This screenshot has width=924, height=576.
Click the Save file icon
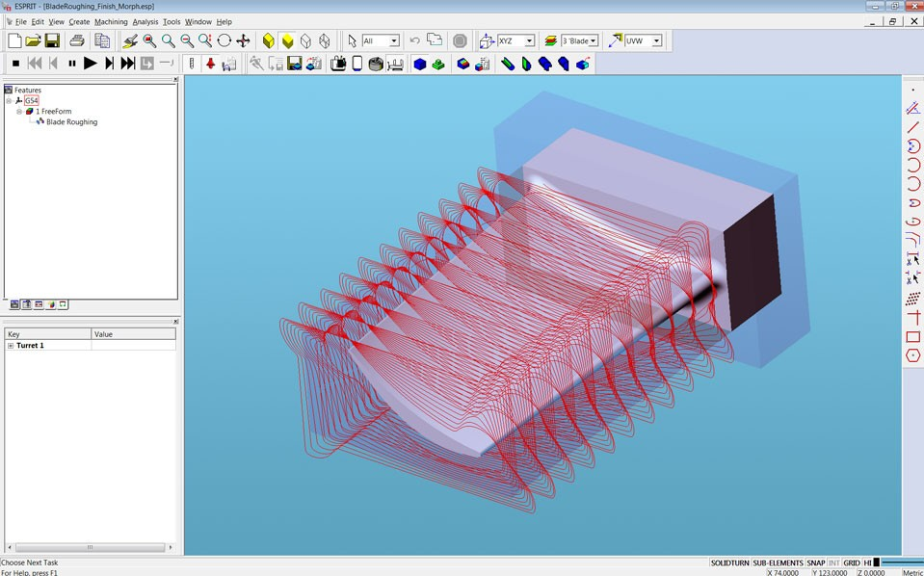52,40
